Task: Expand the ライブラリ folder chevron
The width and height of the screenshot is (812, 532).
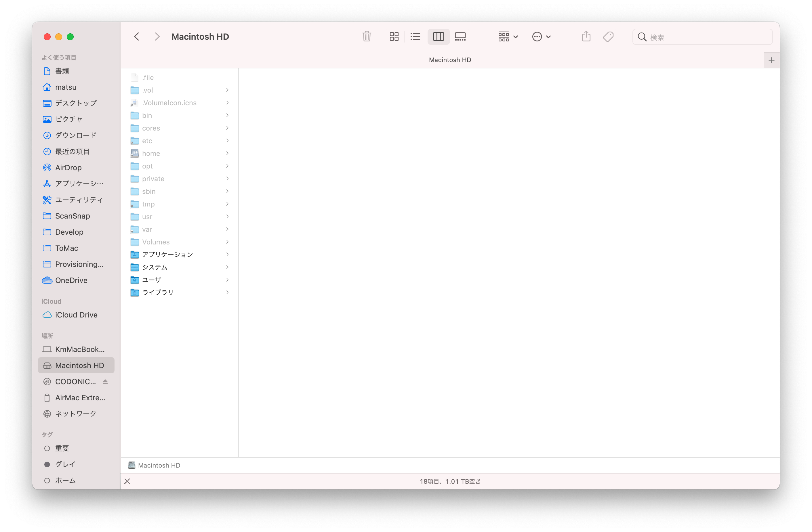Action: [227, 292]
